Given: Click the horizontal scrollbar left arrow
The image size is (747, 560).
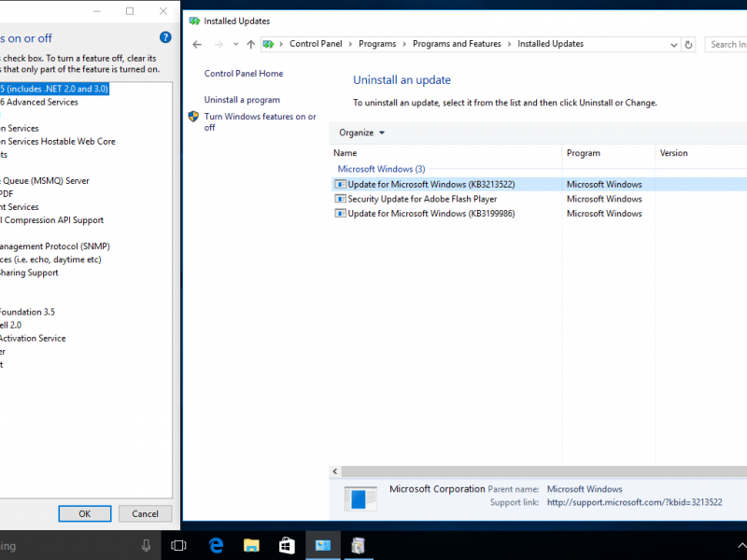Looking at the screenshot, I should pos(335,471).
